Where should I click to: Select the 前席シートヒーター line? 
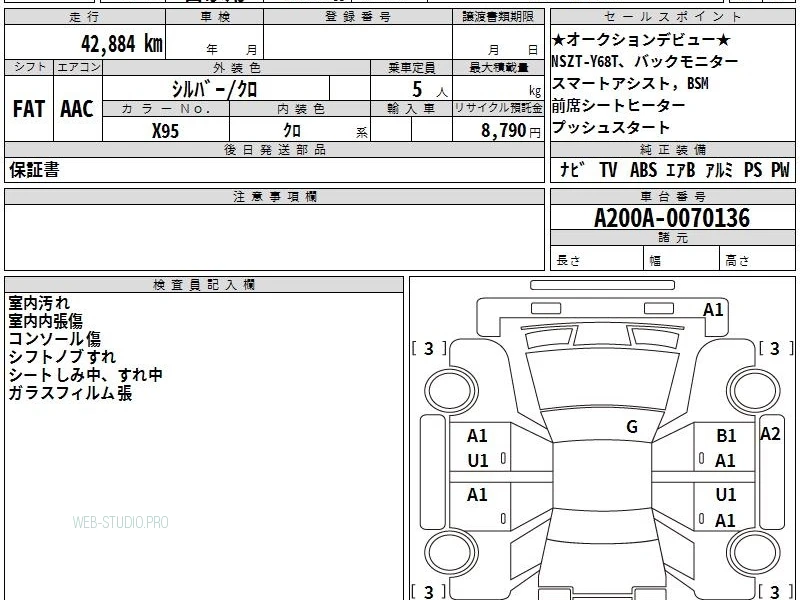coord(618,105)
